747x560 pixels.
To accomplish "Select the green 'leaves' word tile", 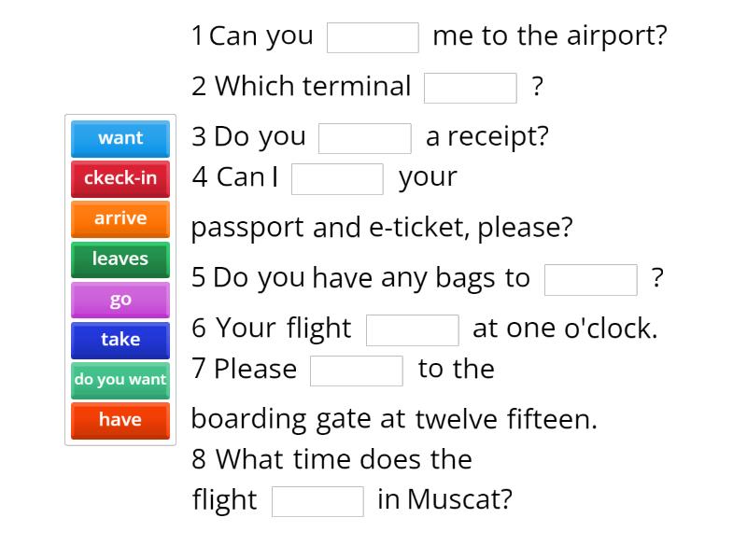I will 120,259.
